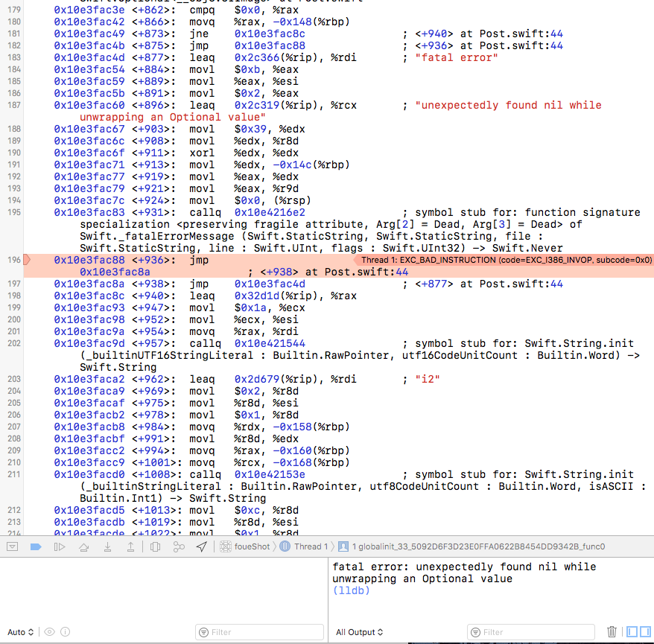Select foueShot process in the jump bar
This screenshot has height=644, width=654.
point(246,546)
